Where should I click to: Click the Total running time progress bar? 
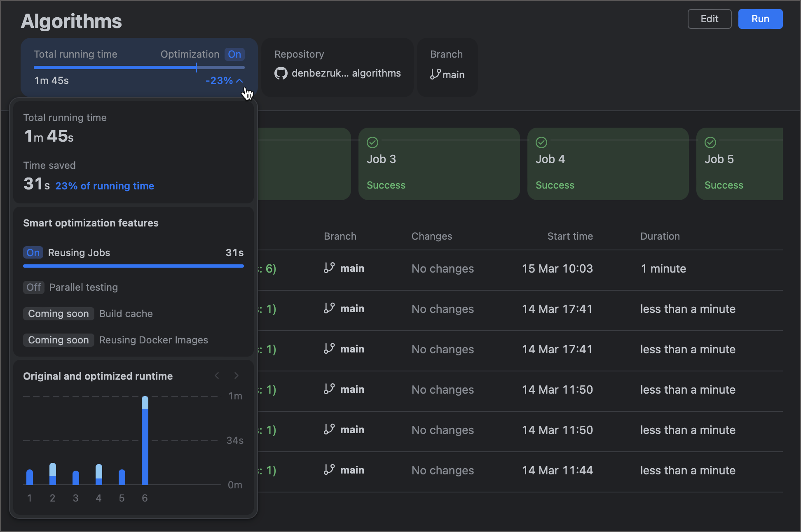(139, 68)
